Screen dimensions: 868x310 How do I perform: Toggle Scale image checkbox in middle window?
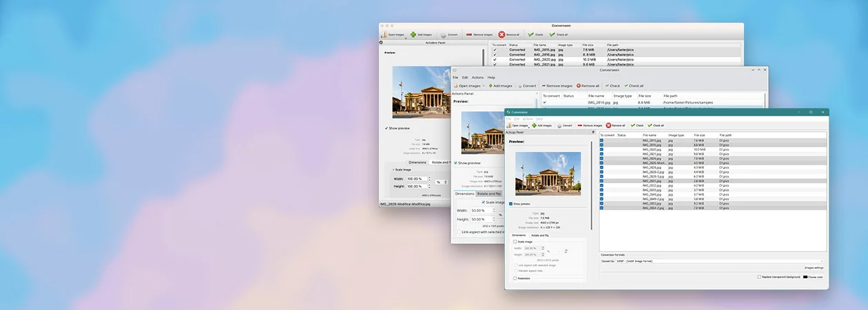tap(484, 203)
